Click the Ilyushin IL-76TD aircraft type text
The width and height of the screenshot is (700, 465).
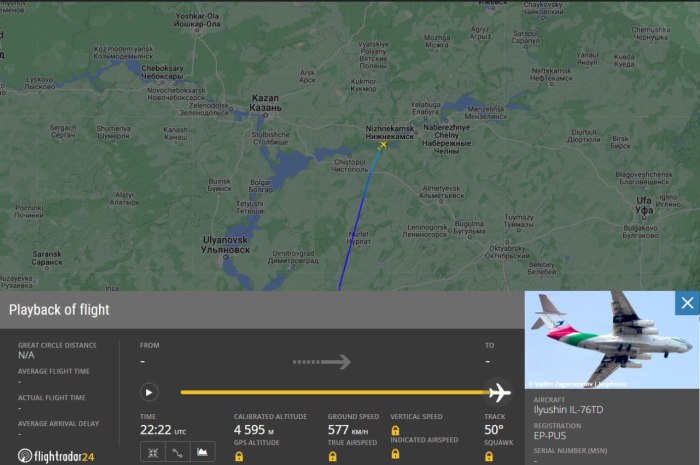568,410
